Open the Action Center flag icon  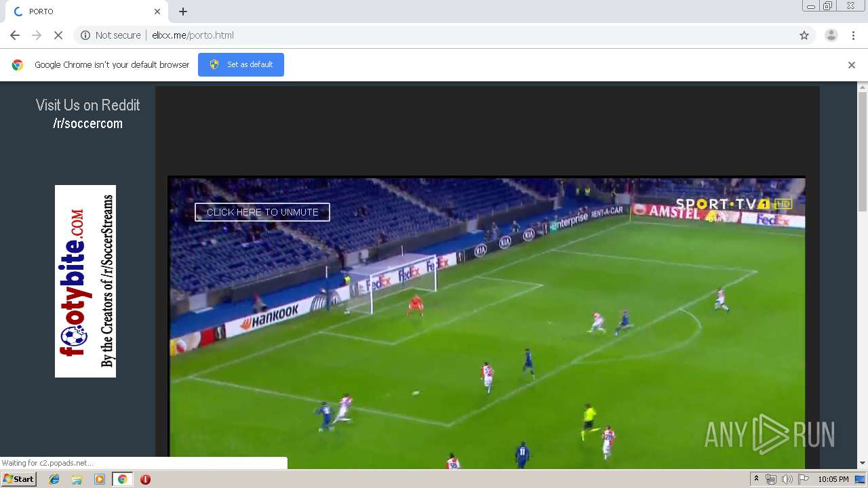pyautogui.click(x=804, y=479)
